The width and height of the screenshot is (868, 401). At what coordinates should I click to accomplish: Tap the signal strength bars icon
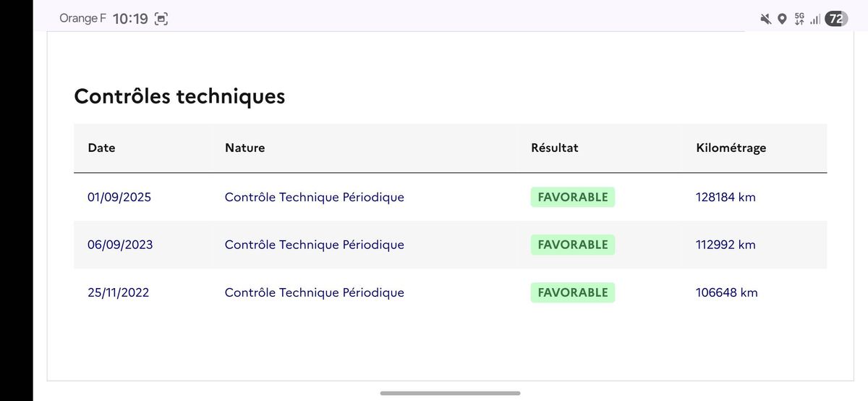tap(815, 20)
